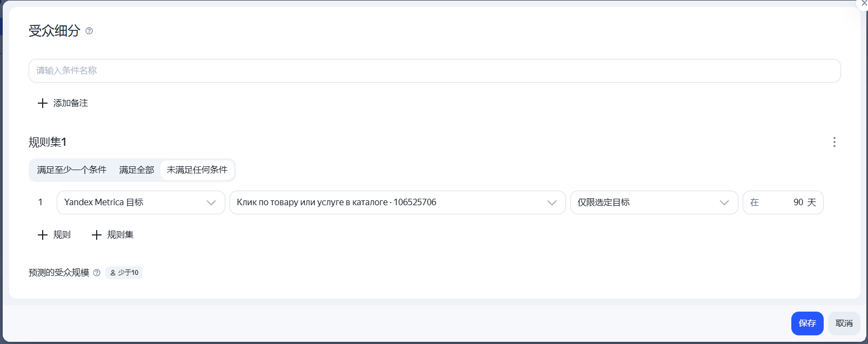Click the 预测的受众规模 label

tap(59, 273)
